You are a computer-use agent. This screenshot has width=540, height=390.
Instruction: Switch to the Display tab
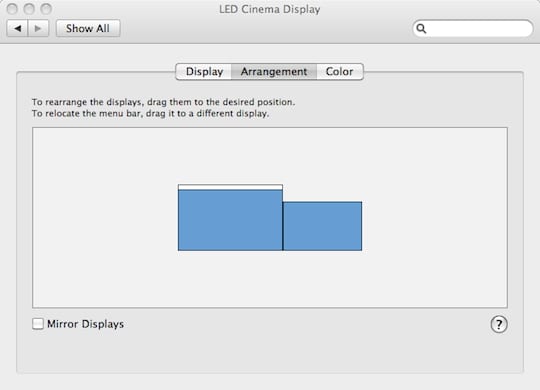(x=204, y=72)
